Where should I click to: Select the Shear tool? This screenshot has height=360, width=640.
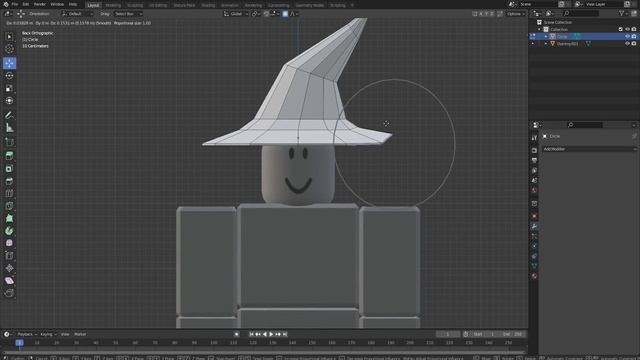click(9, 281)
